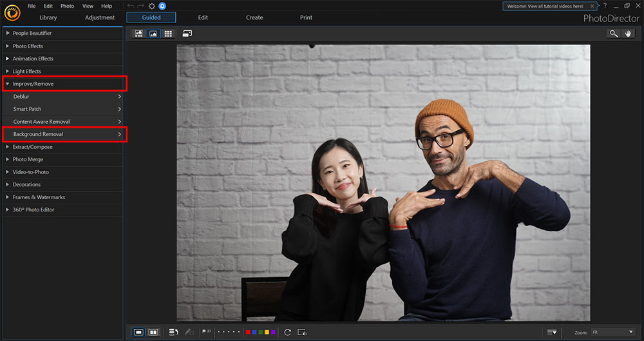The height and width of the screenshot is (341, 644).
Task: Open the View menu
Action: [x=88, y=6]
